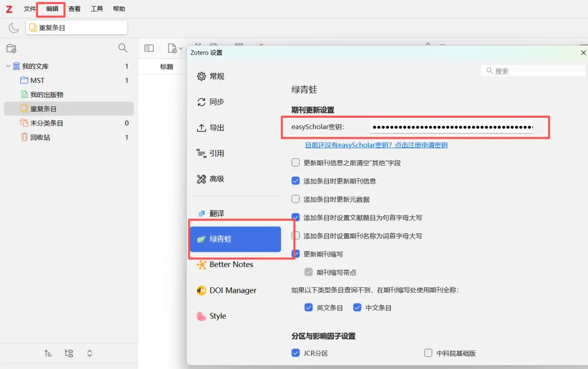Toggle the 期刊缩写带点 checkbox
Screen dimensions: 588x369
[309, 272]
